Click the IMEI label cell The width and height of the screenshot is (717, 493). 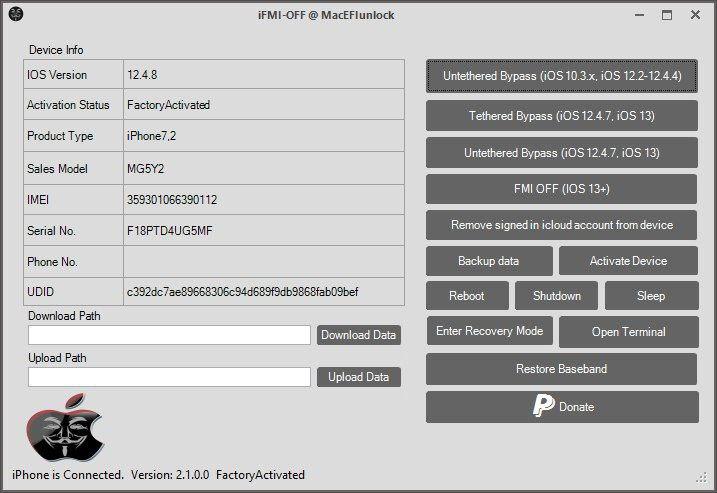pyautogui.click(x=74, y=200)
